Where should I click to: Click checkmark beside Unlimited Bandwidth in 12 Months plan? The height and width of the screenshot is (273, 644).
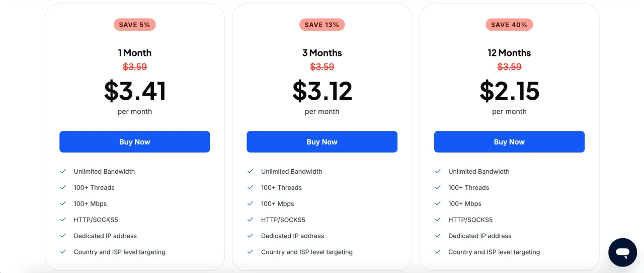438,171
